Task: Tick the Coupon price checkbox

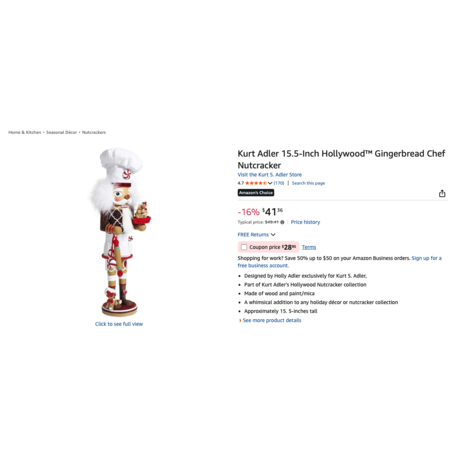Action: 244,247
